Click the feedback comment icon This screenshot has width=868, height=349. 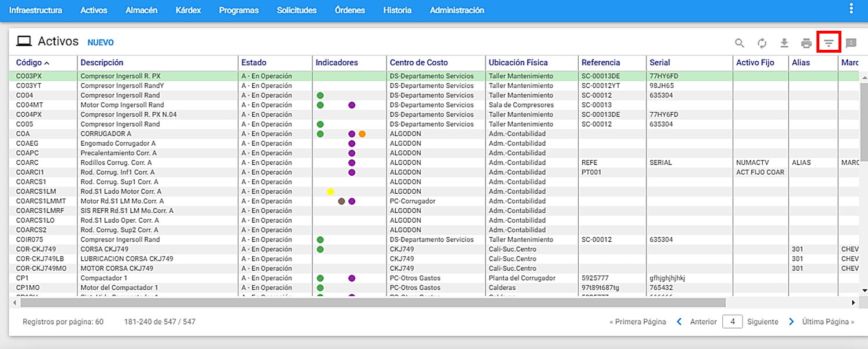point(851,43)
